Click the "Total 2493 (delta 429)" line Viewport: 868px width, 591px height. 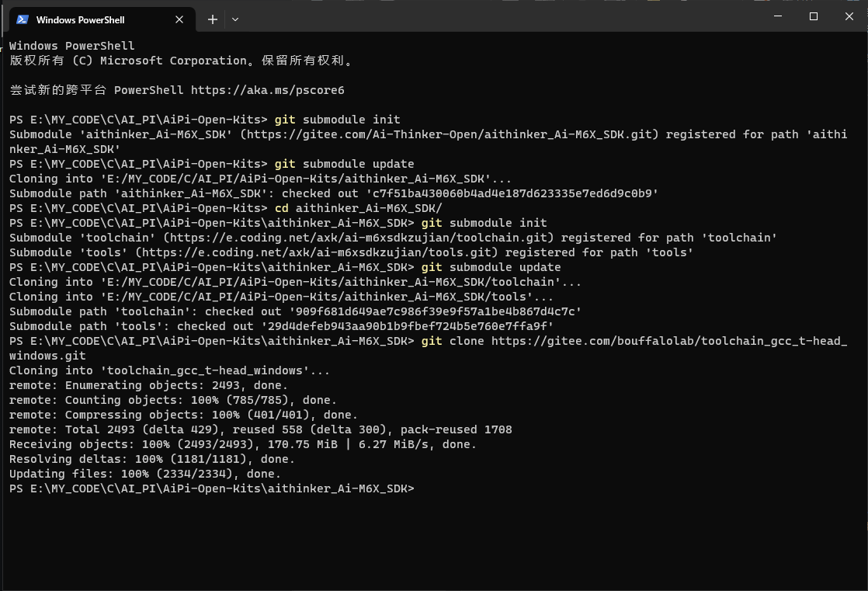(x=261, y=429)
